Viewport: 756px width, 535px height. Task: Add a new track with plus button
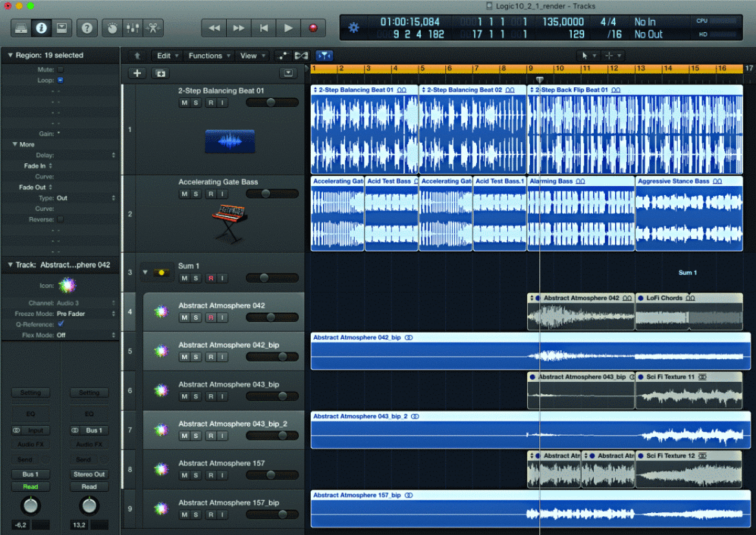[x=138, y=73]
